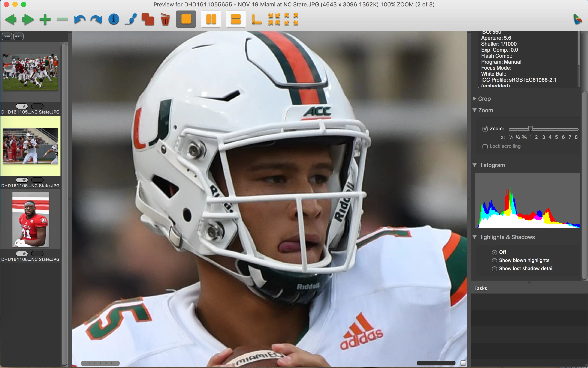Click the blue rotate left arrow
588x368 pixels.
(80, 19)
